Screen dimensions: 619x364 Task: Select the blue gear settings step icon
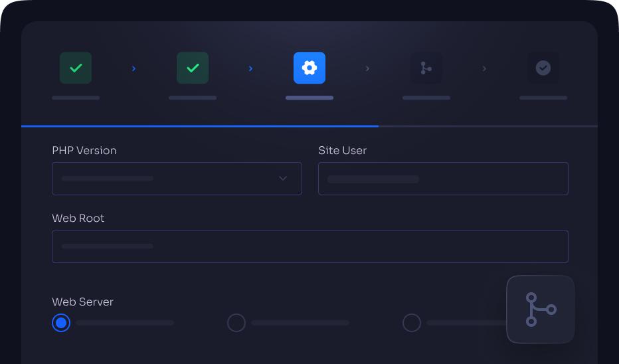click(x=309, y=68)
